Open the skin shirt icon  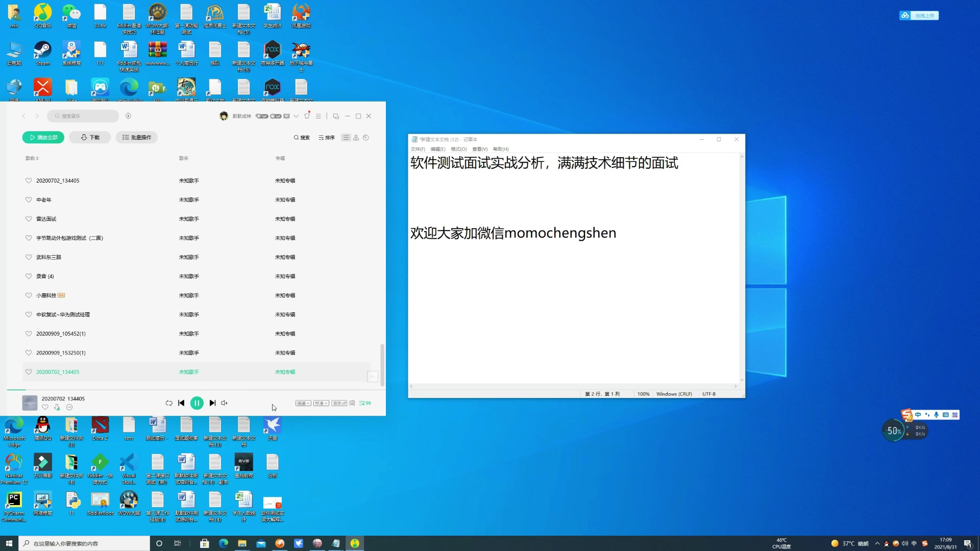point(307,116)
